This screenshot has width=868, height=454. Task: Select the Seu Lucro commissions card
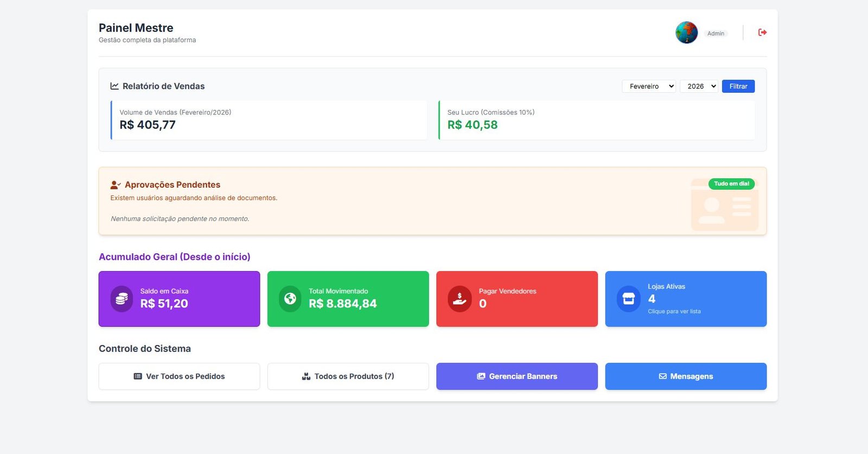[596, 120]
